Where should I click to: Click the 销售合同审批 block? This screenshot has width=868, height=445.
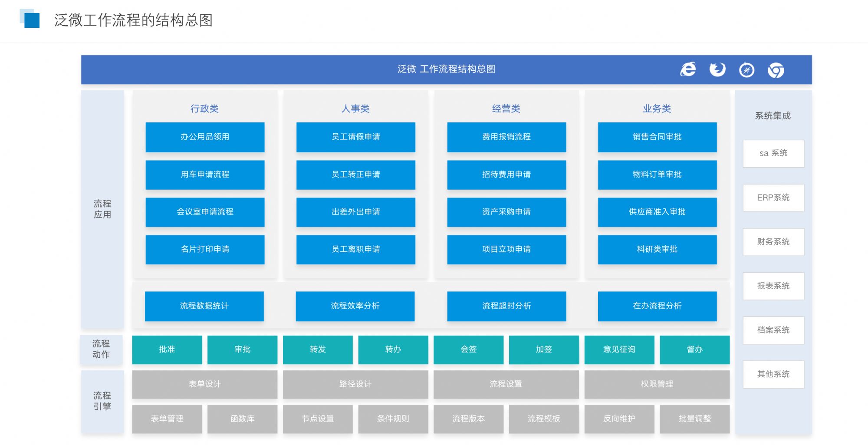[657, 137]
